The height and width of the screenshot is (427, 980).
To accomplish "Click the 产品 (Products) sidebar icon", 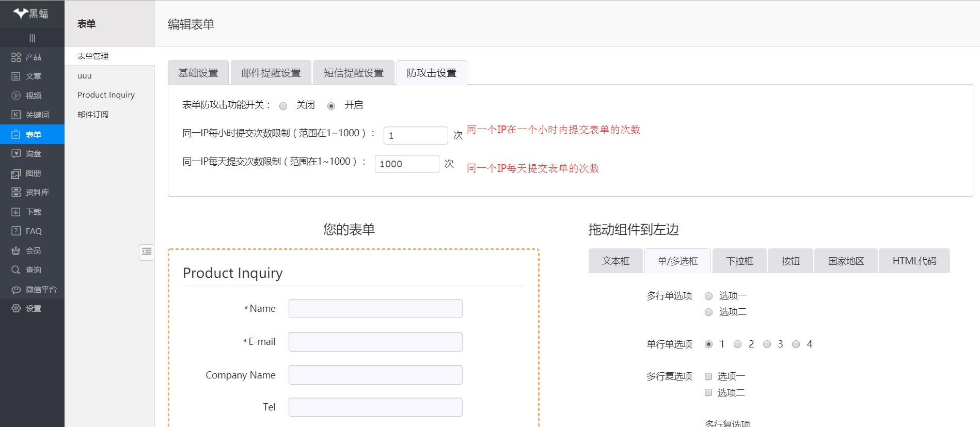I will [16, 57].
